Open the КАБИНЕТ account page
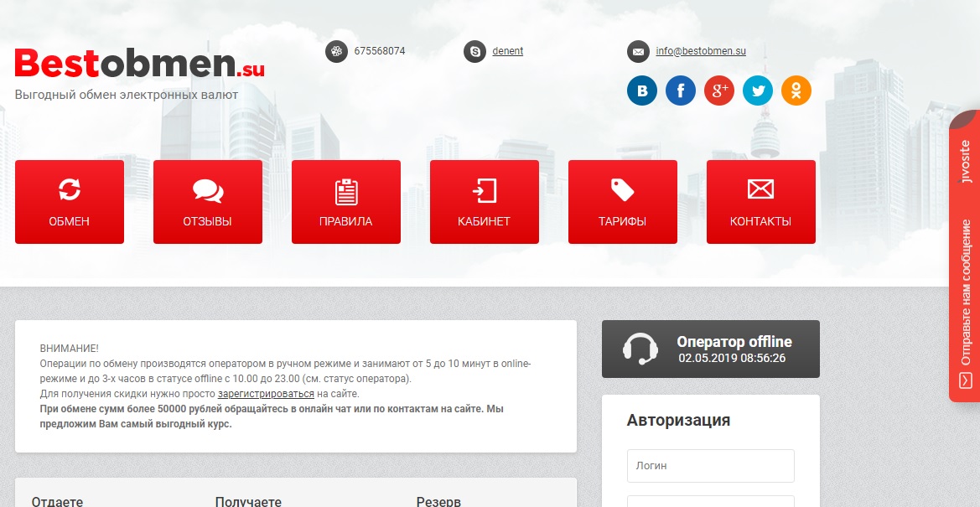This screenshot has height=507, width=980. [x=485, y=202]
